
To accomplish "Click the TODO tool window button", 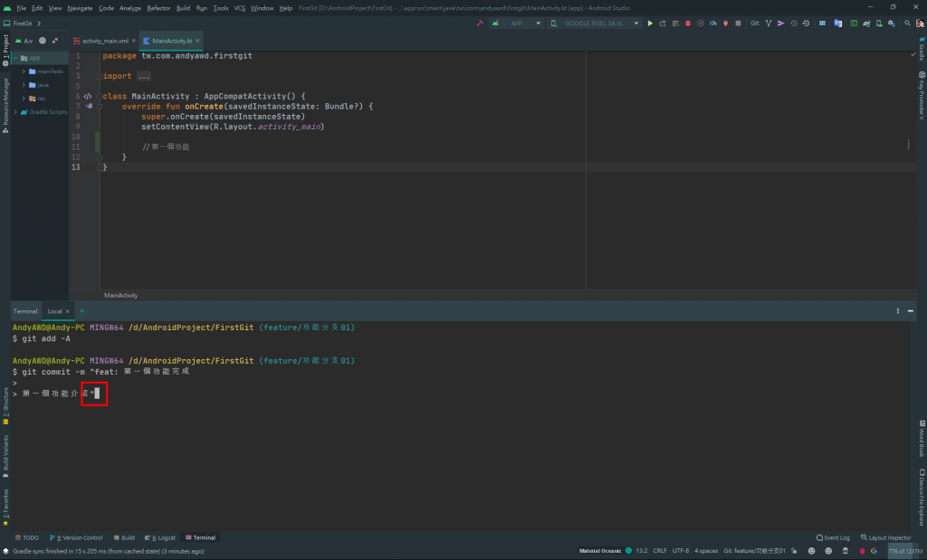I will pos(26,537).
